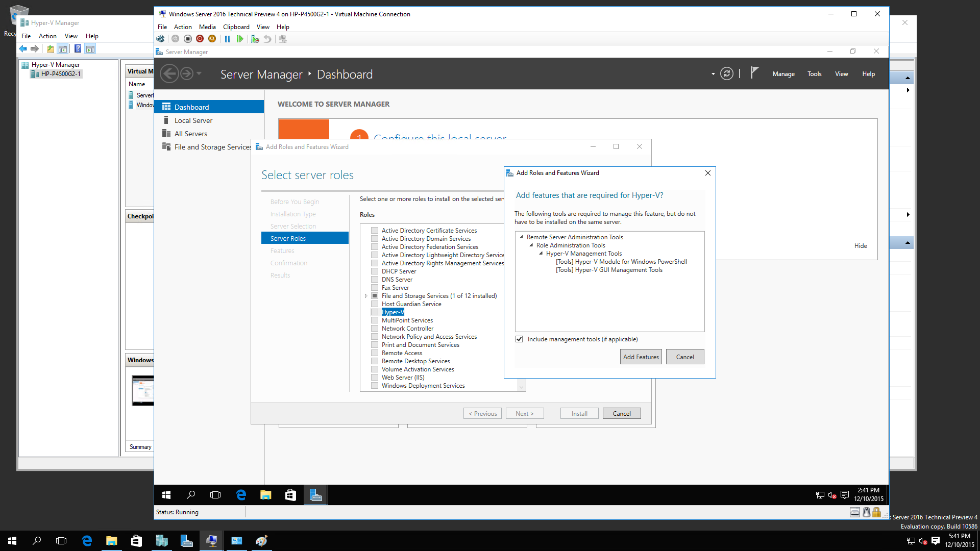Open the muted volume icon in system tray
The height and width of the screenshot is (551, 980).
tap(832, 495)
